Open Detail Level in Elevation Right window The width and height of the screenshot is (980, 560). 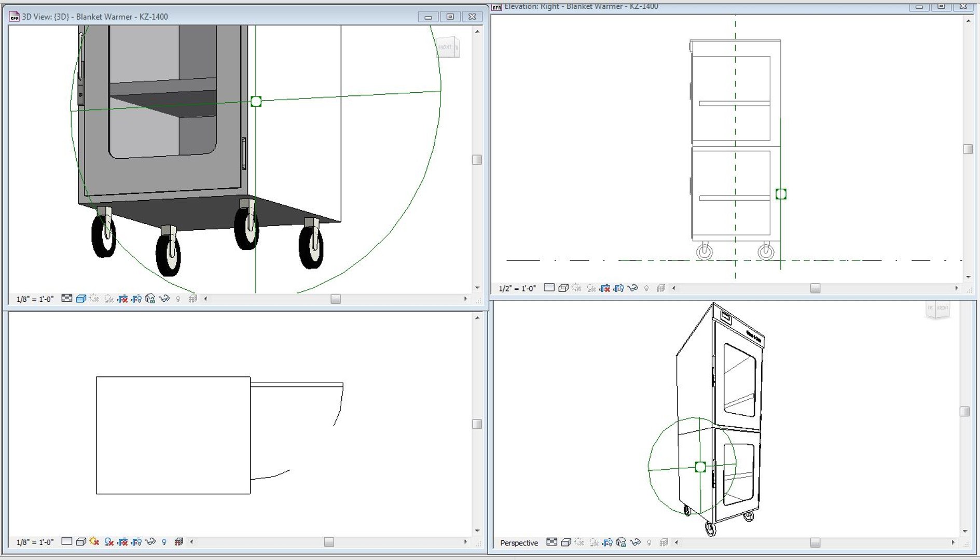(549, 288)
